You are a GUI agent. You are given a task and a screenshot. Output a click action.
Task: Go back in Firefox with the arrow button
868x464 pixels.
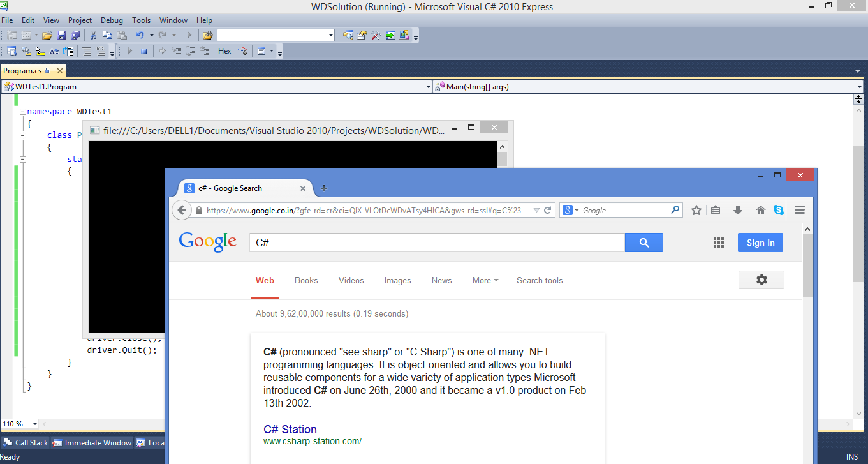coord(182,210)
